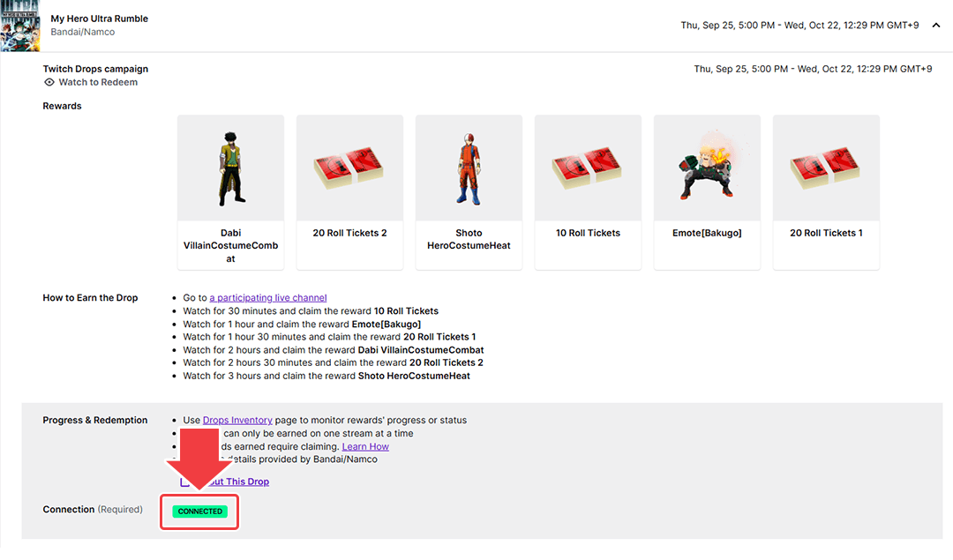Click the Twitch Drops campaign heading
953x560 pixels.
pyautogui.click(x=95, y=69)
